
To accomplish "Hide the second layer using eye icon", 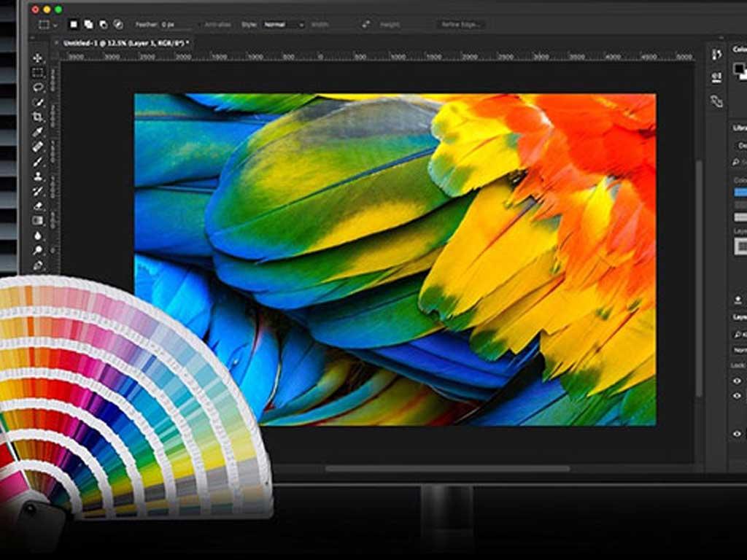I will pos(737,396).
